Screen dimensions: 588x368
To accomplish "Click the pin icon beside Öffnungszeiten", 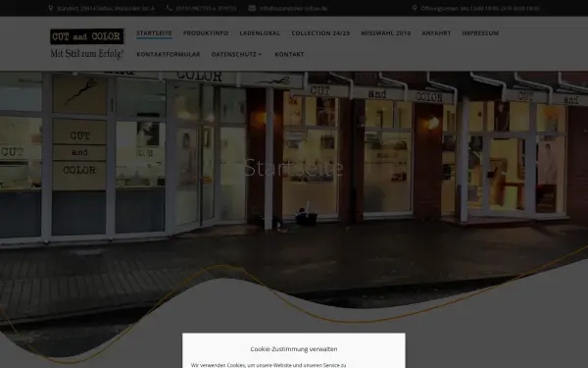I will (415, 8).
